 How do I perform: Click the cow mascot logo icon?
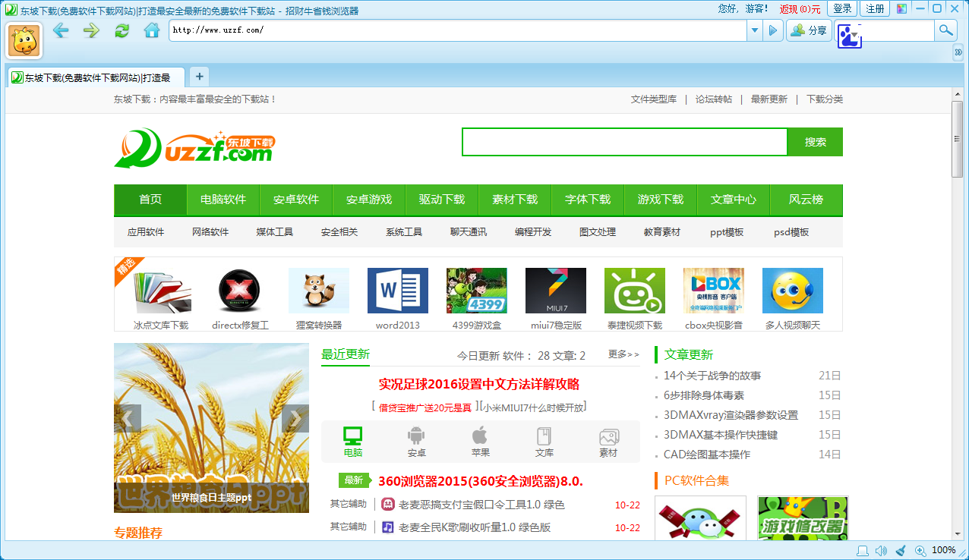click(x=24, y=40)
